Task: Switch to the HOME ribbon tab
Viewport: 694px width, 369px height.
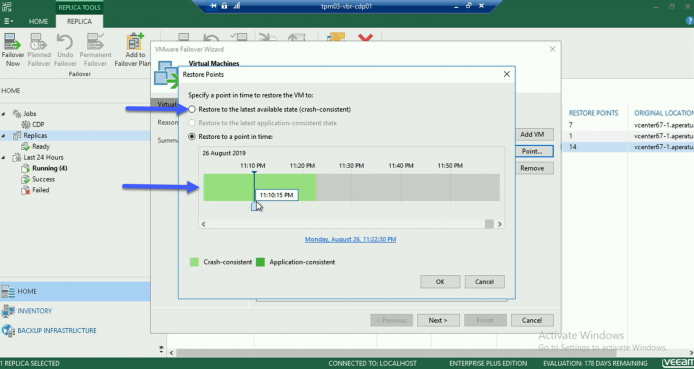Action: point(39,21)
